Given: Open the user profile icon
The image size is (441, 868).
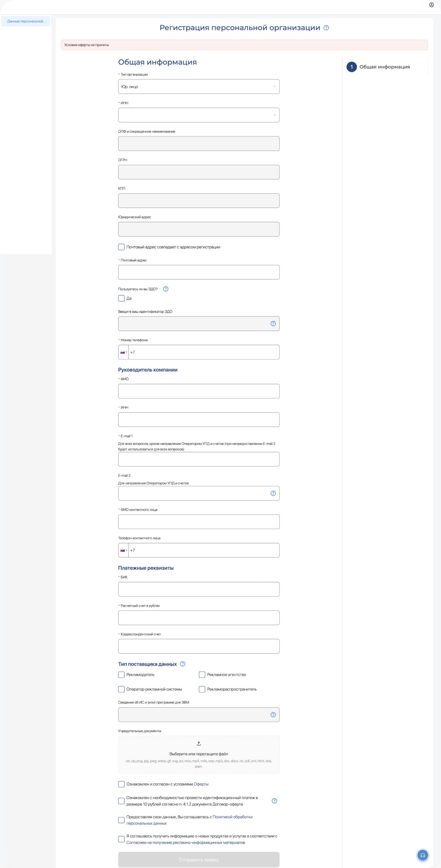Looking at the screenshot, I should (x=431, y=5).
